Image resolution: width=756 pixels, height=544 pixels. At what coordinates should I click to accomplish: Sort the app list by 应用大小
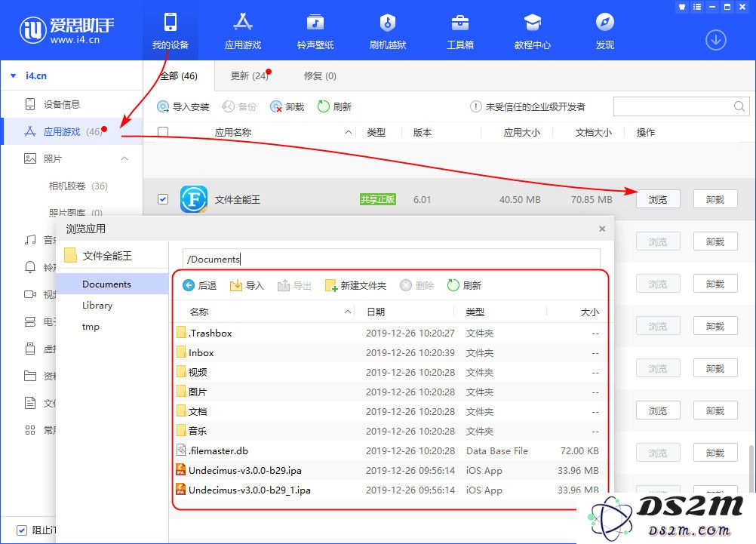[x=521, y=132]
